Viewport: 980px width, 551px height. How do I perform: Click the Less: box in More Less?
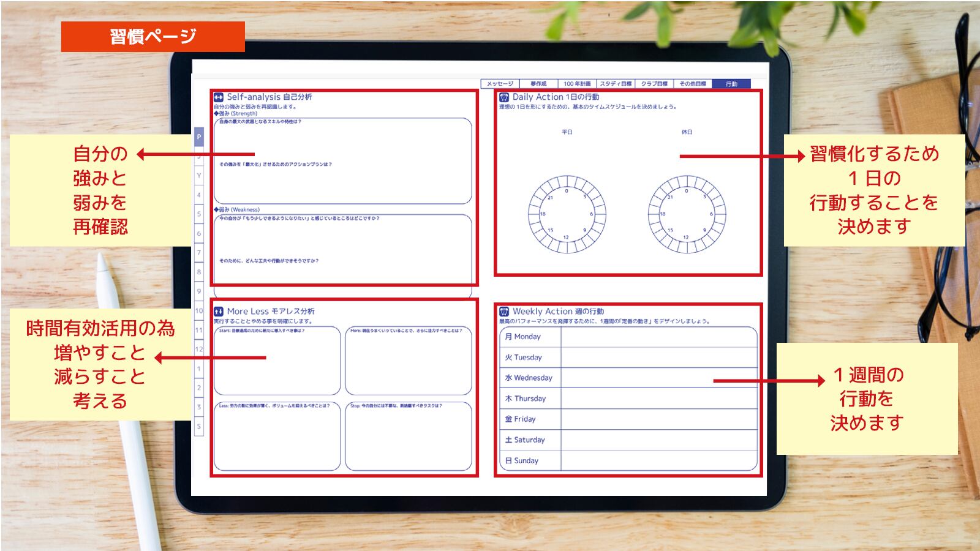(x=277, y=437)
